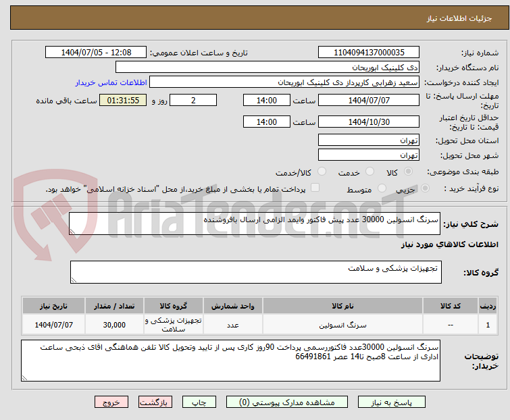
Task: Click the announcement date field 1404/07/05 - 12:08
Action: tap(96, 53)
